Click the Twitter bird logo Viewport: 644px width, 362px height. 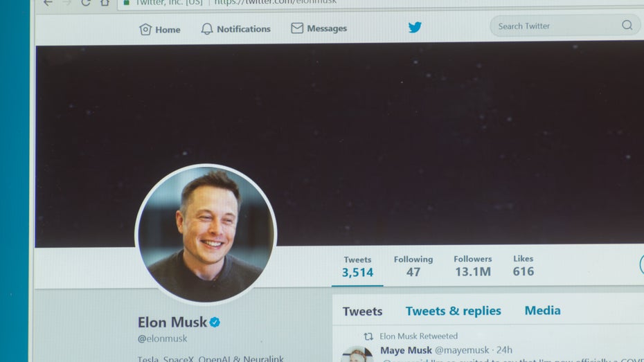click(415, 27)
